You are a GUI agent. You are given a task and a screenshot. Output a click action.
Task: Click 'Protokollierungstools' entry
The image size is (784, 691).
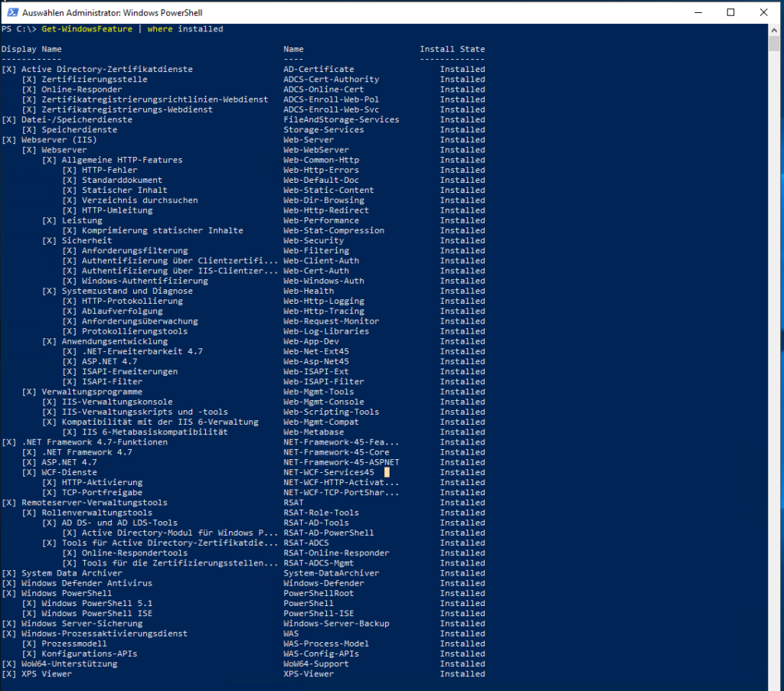pos(135,331)
